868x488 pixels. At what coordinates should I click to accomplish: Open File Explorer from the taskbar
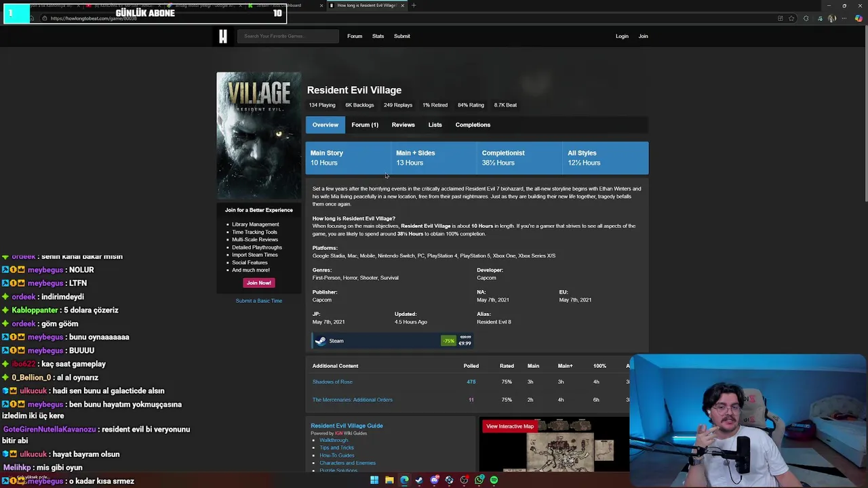pyautogui.click(x=389, y=480)
